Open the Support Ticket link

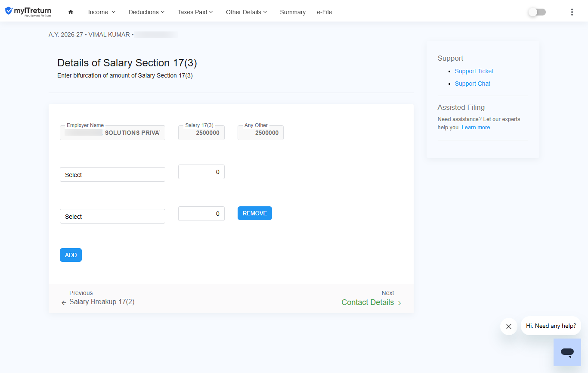click(x=474, y=71)
